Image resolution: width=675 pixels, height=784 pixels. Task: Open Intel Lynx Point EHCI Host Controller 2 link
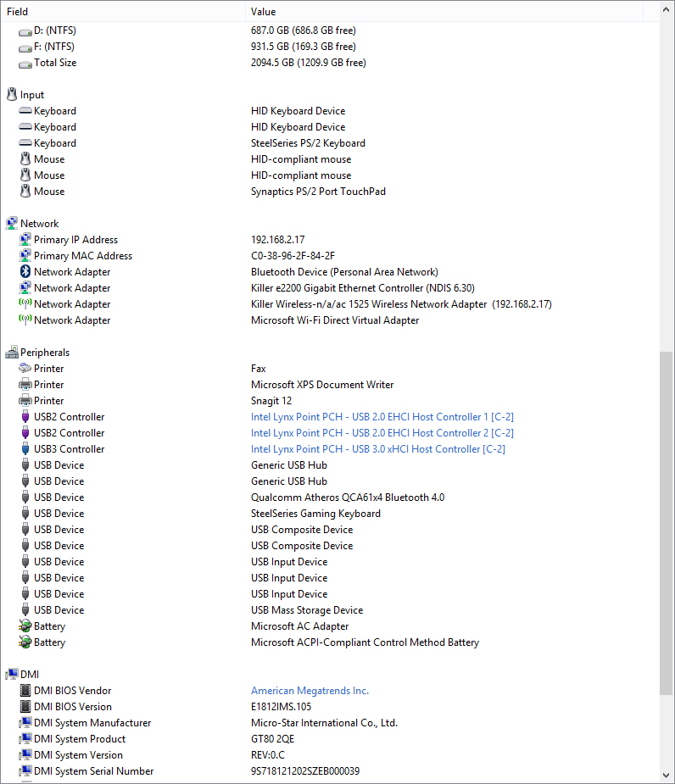click(x=382, y=432)
